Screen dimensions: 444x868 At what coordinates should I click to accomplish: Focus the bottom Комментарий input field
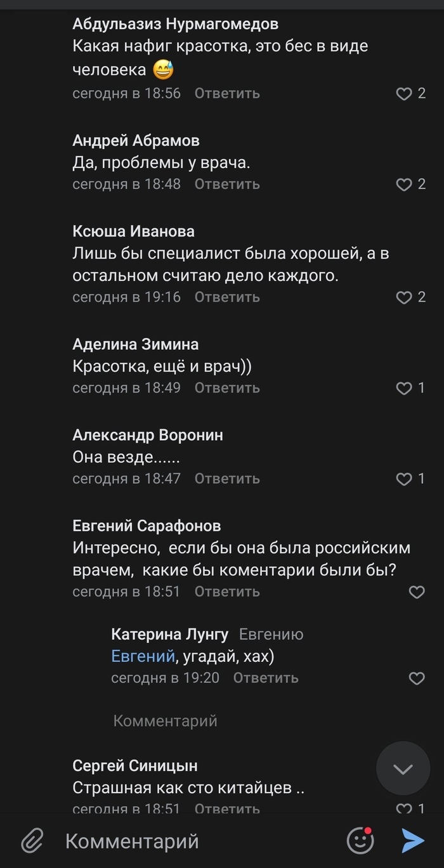click(190, 841)
